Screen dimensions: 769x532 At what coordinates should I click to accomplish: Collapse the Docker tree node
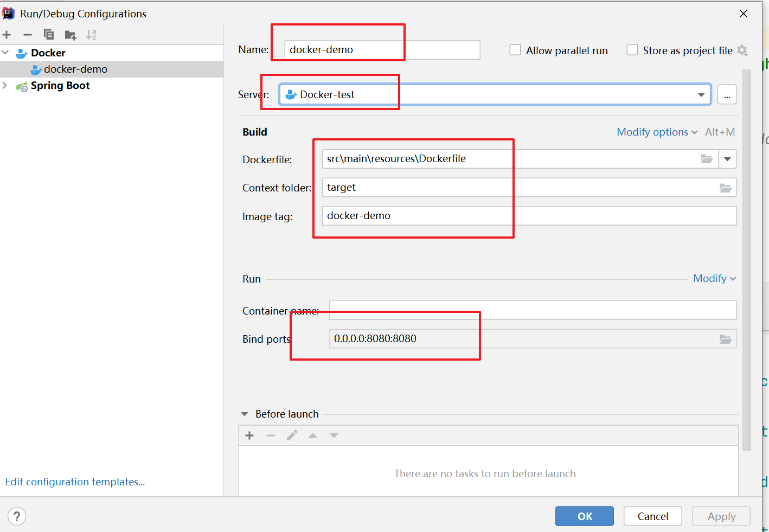click(5, 53)
